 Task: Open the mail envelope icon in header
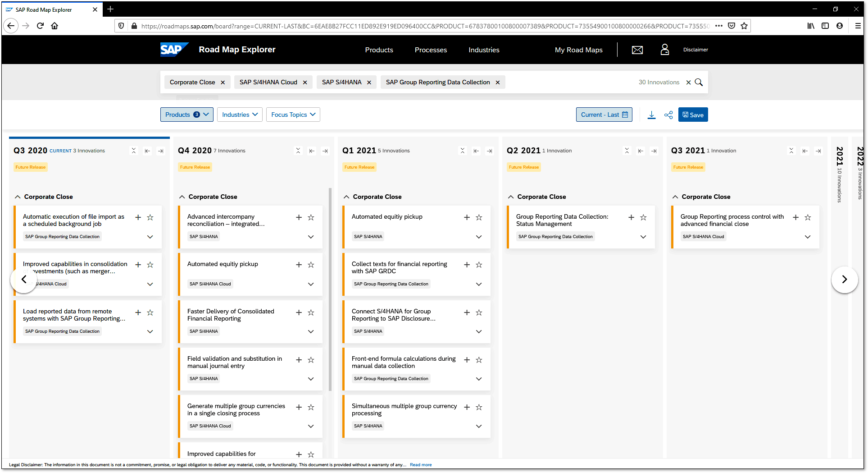(x=637, y=50)
